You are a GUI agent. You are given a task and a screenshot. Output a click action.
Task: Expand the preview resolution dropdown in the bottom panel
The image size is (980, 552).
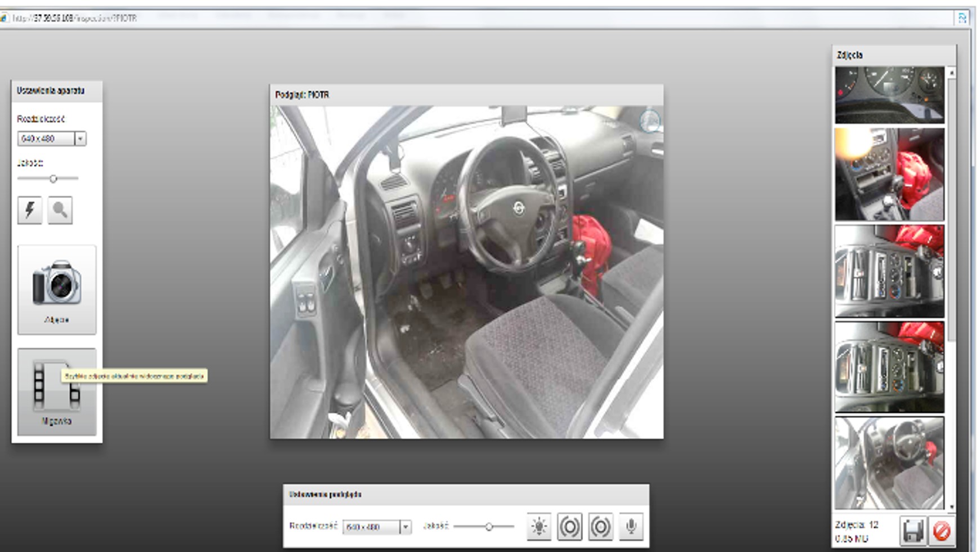click(405, 527)
